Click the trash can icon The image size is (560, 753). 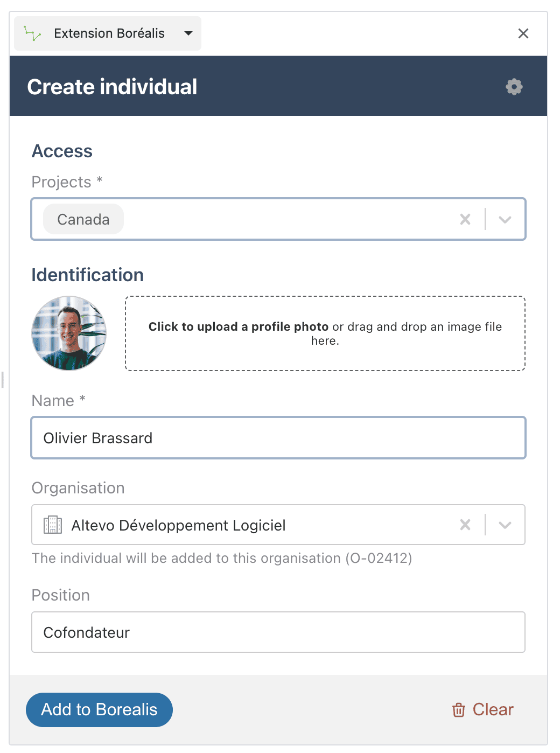[459, 710]
